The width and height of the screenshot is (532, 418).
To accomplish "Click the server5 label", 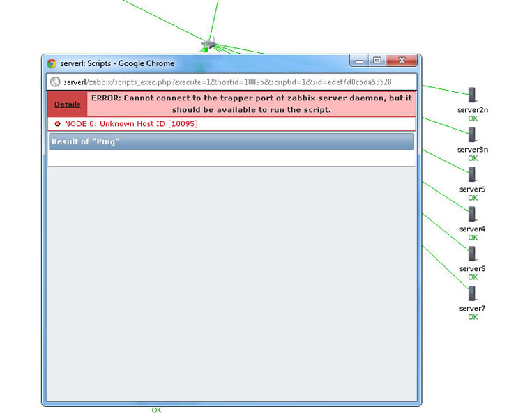I will pyautogui.click(x=472, y=189).
